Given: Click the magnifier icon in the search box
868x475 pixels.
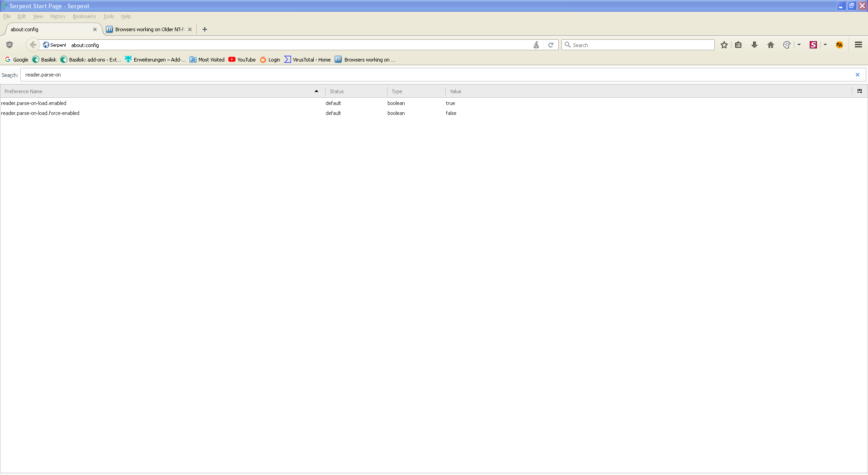Looking at the screenshot, I should coord(567,45).
